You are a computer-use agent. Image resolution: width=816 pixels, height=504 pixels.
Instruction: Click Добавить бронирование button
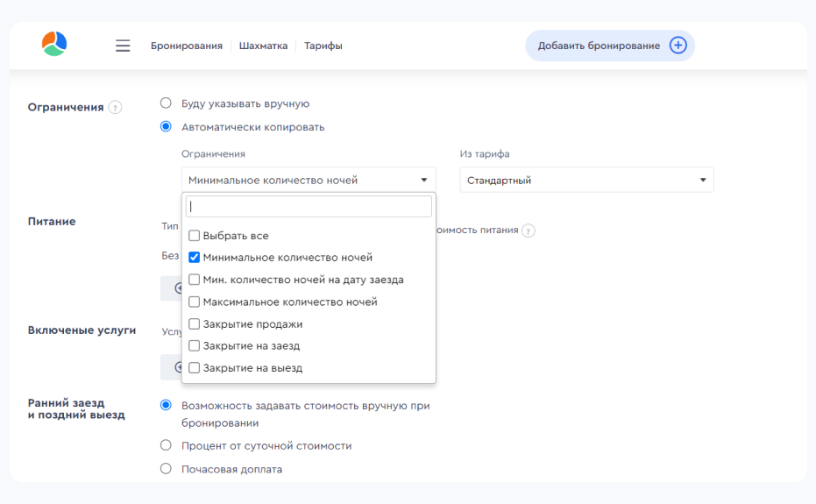[610, 46]
